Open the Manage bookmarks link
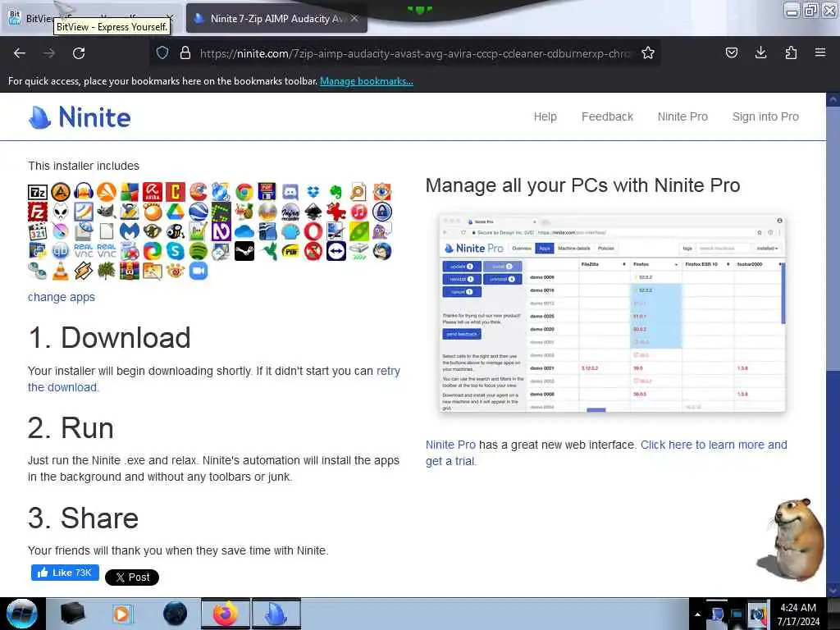The height and width of the screenshot is (630, 840). tap(367, 81)
